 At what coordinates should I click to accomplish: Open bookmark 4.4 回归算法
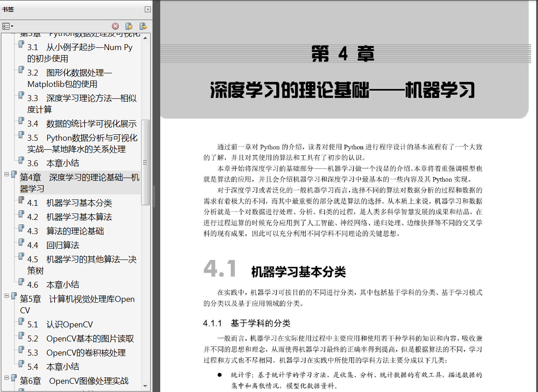click(x=53, y=245)
